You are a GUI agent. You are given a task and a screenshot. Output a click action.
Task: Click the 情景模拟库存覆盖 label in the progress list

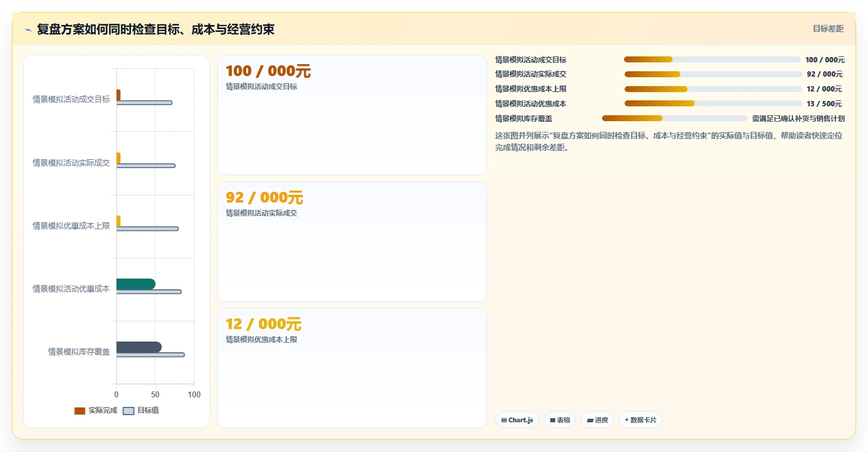[x=524, y=119]
